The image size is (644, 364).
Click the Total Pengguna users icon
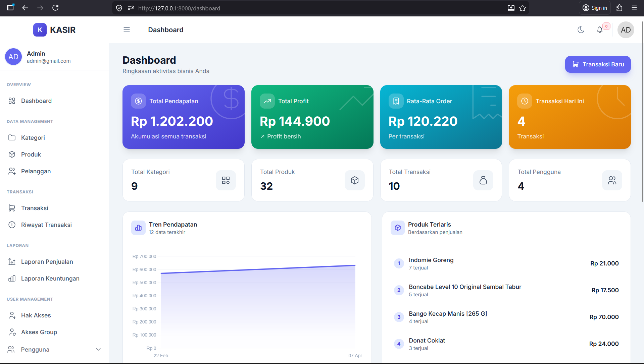click(x=612, y=180)
